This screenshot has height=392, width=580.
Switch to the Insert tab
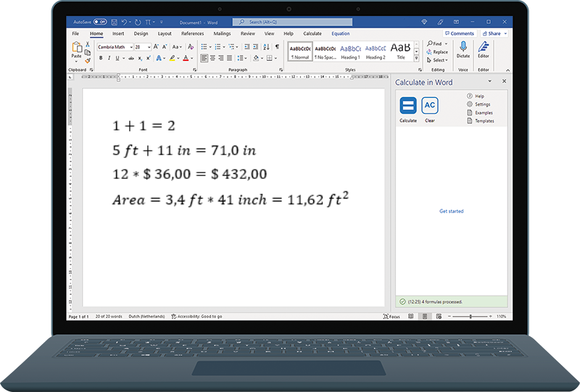point(117,33)
